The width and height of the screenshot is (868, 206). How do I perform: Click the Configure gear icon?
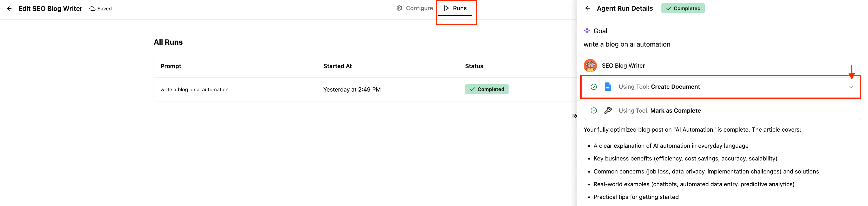(x=399, y=8)
